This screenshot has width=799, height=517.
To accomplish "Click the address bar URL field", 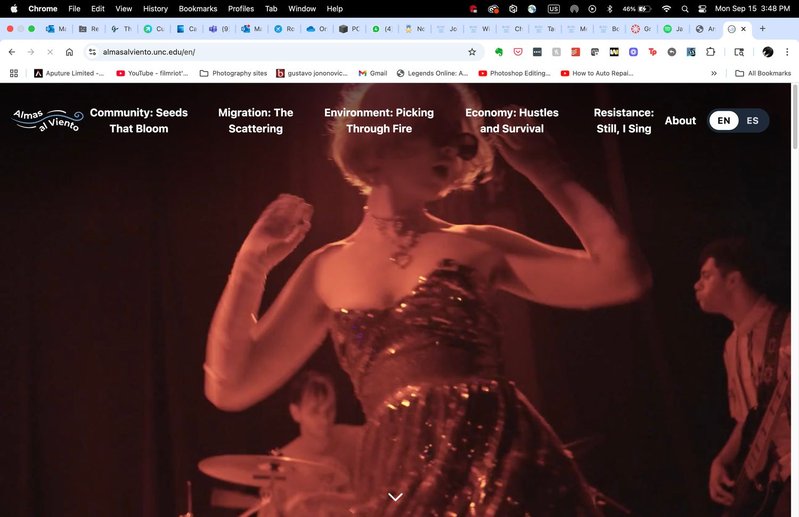I will click(280, 52).
